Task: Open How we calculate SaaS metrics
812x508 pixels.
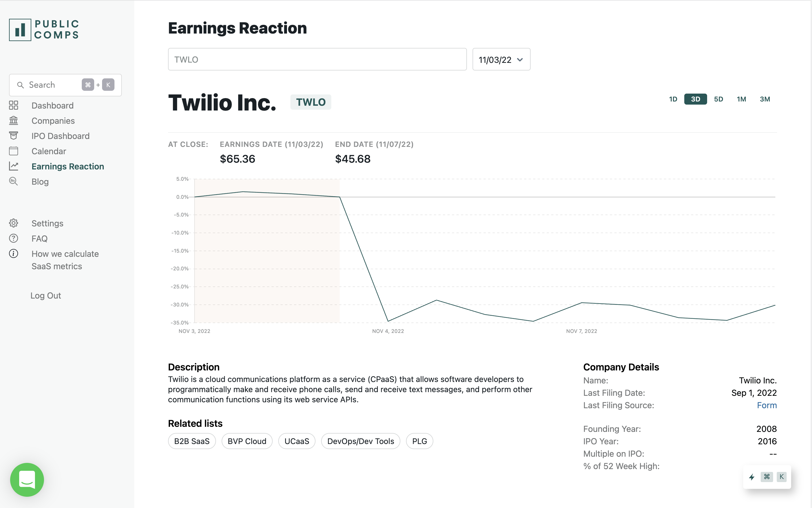Action: point(65,260)
